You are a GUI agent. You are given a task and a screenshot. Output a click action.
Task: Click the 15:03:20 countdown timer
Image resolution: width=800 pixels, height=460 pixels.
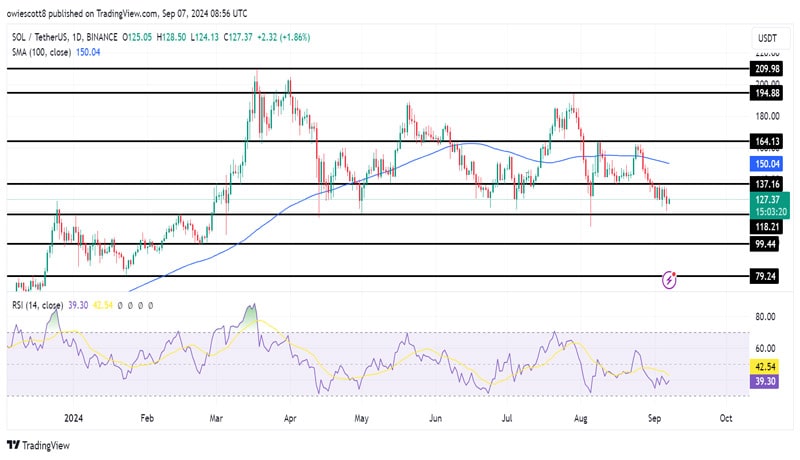771,212
